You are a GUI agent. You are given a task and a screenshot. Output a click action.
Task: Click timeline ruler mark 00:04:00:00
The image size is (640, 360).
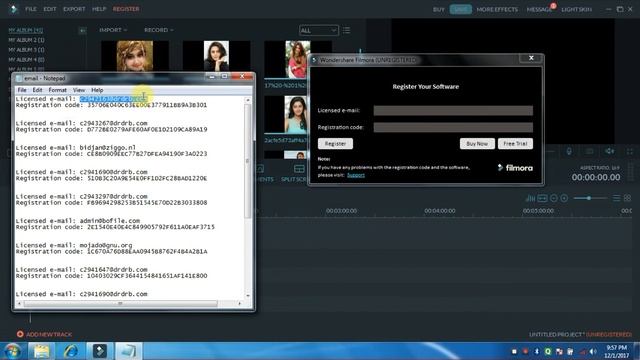(440, 211)
